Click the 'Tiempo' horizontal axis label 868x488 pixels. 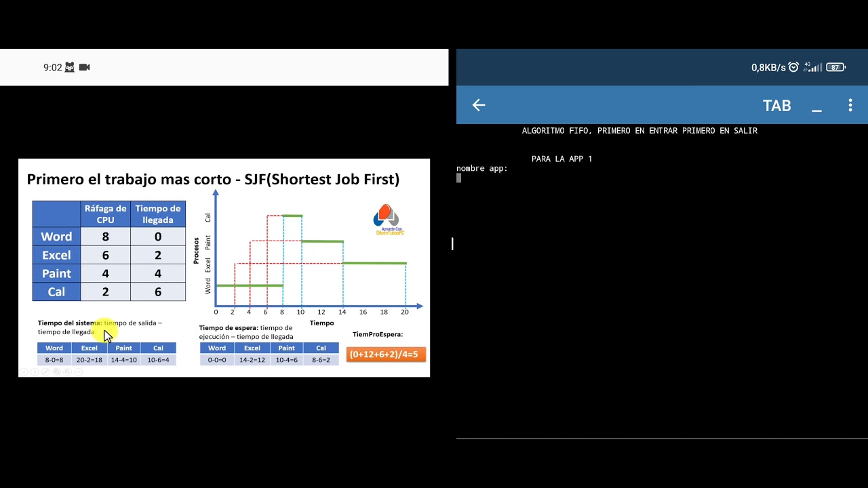(x=322, y=323)
